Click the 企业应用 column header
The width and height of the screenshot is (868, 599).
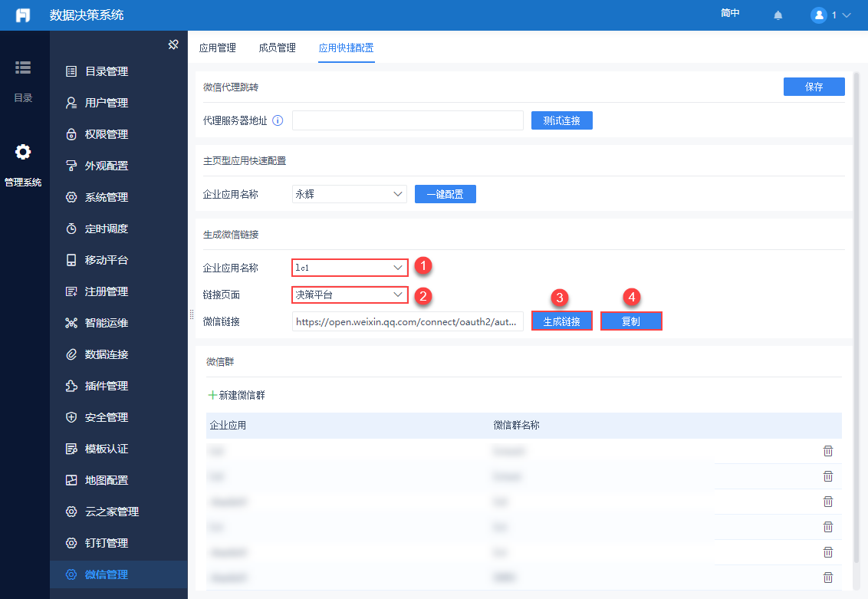[x=228, y=425]
